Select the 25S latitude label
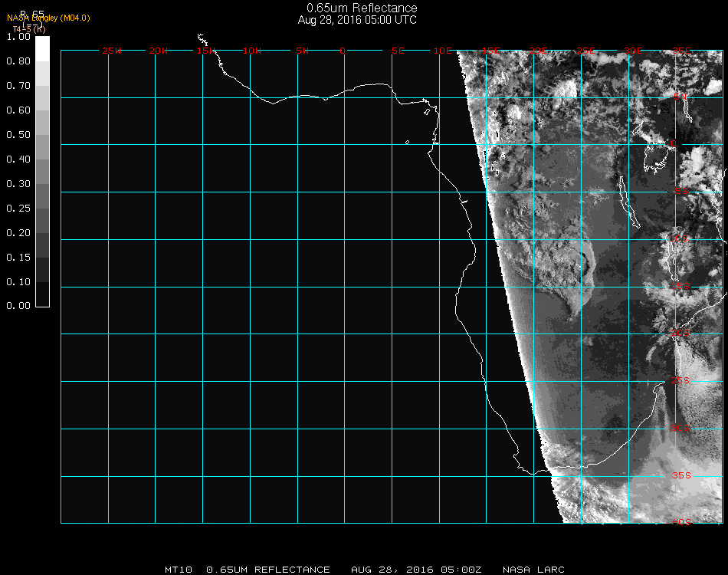The height and width of the screenshot is (575, 728). tap(681, 380)
